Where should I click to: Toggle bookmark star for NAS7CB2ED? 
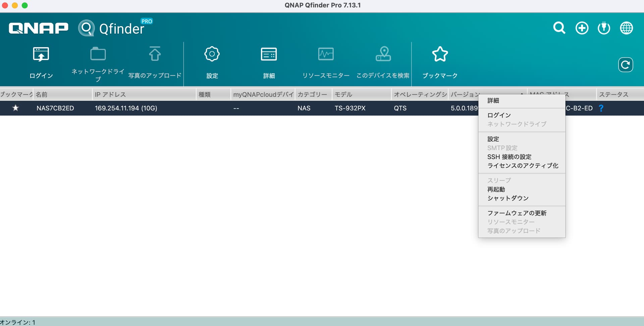(15, 108)
